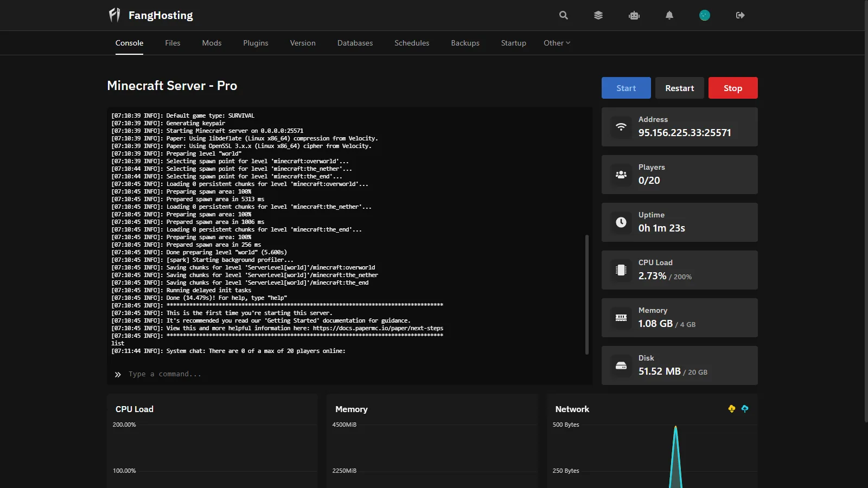Click the memory module icon
The image size is (868, 488).
click(x=621, y=318)
